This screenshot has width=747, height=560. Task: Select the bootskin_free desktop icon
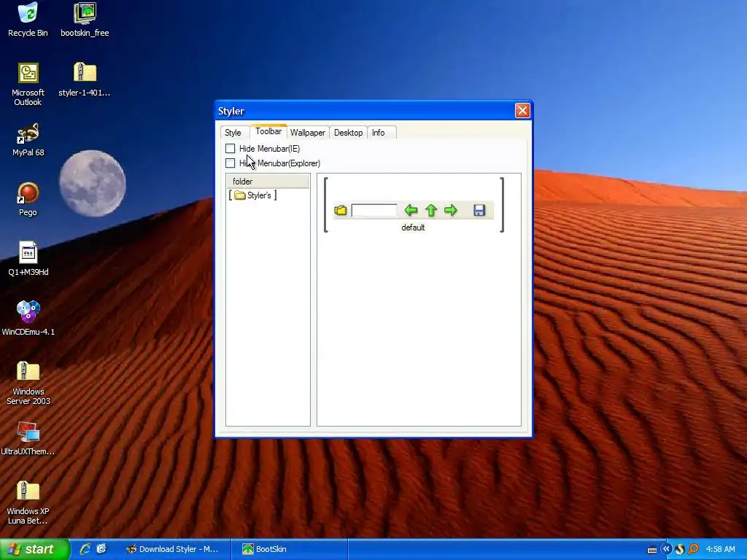pyautogui.click(x=85, y=20)
